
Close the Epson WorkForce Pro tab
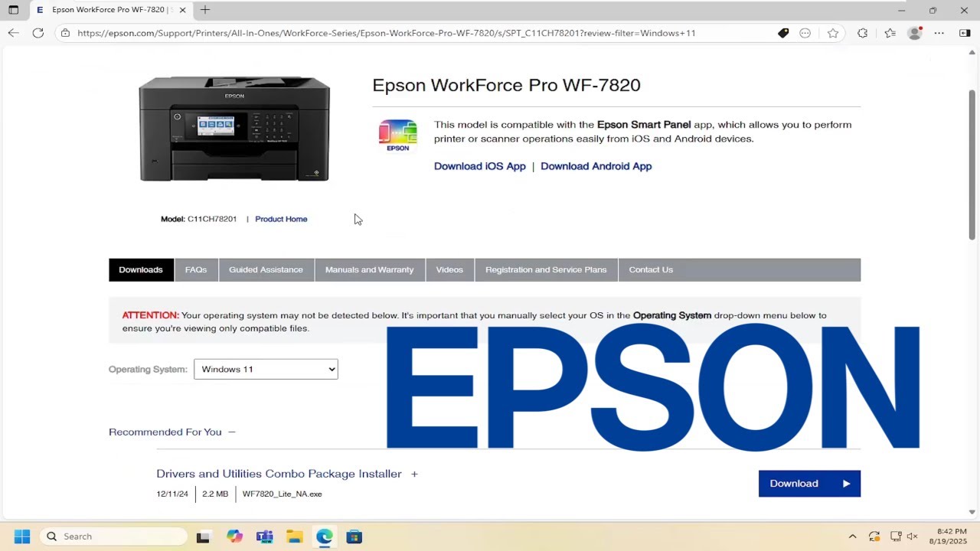(183, 10)
